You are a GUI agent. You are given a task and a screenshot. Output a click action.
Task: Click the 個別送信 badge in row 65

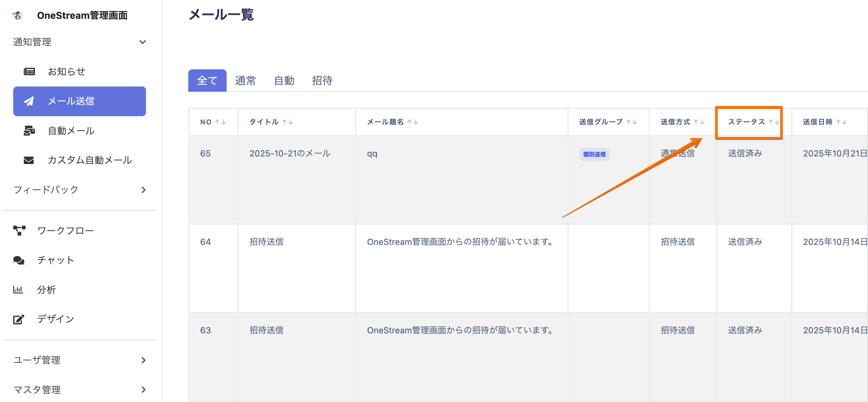(x=594, y=154)
